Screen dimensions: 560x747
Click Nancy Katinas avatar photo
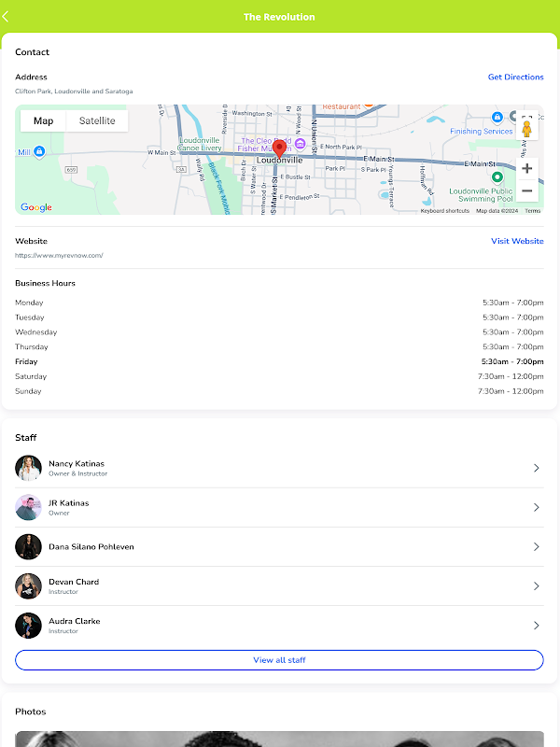(x=29, y=468)
